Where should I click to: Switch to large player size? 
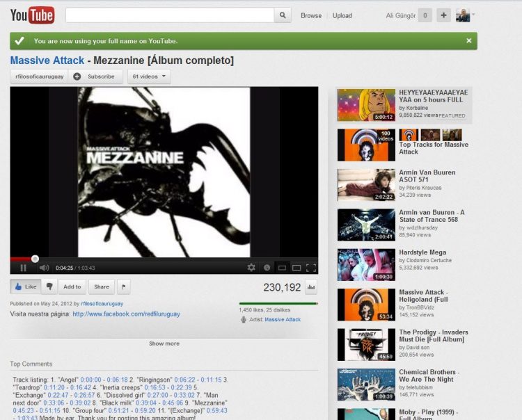pos(296,268)
